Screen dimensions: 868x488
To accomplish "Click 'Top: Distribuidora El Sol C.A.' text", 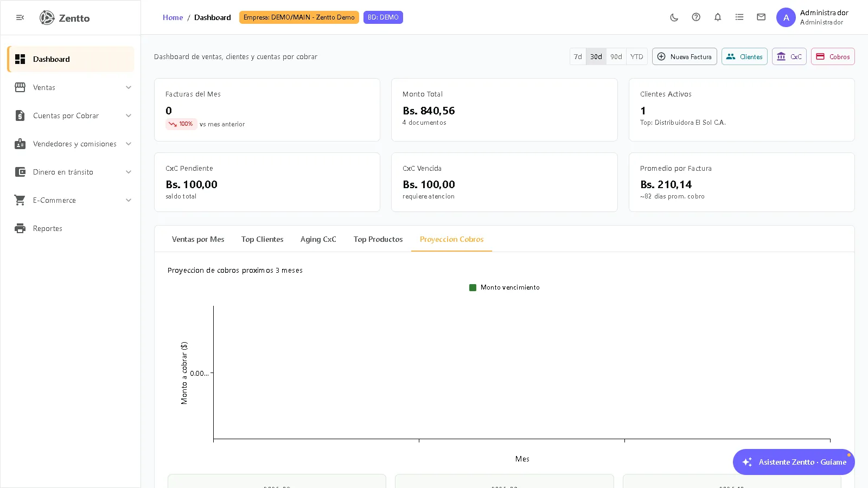I will (682, 123).
